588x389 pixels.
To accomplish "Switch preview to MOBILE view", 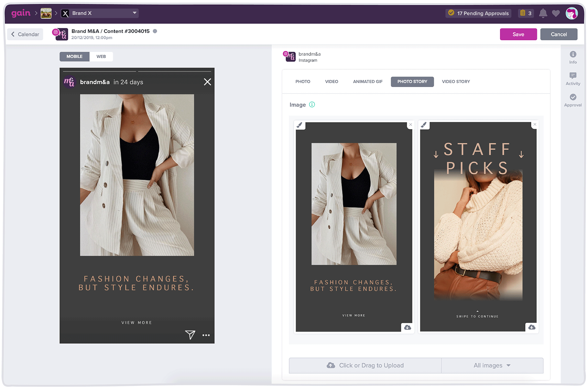I will [75, 56].
